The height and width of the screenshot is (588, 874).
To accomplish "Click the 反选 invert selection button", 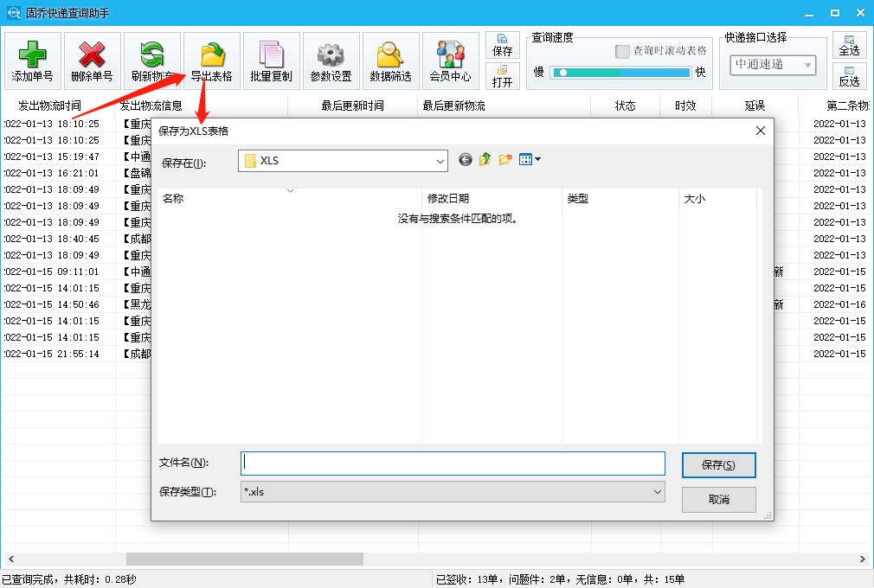I will (x=850, y=76).
